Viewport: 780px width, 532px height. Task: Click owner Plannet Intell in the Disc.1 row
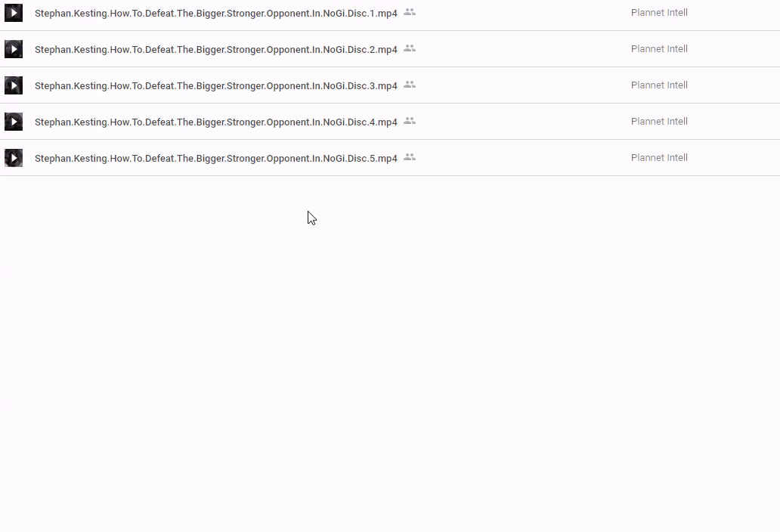tap(659, 13)
